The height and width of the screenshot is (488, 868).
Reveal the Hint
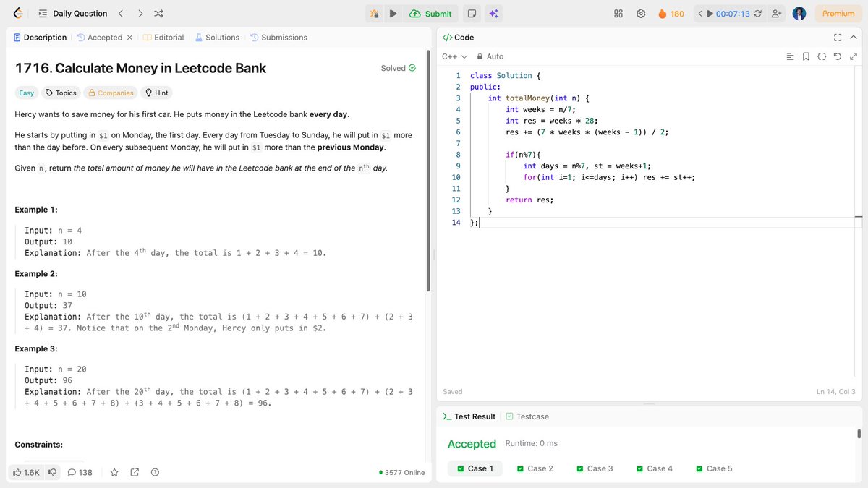tap(157, 93)
